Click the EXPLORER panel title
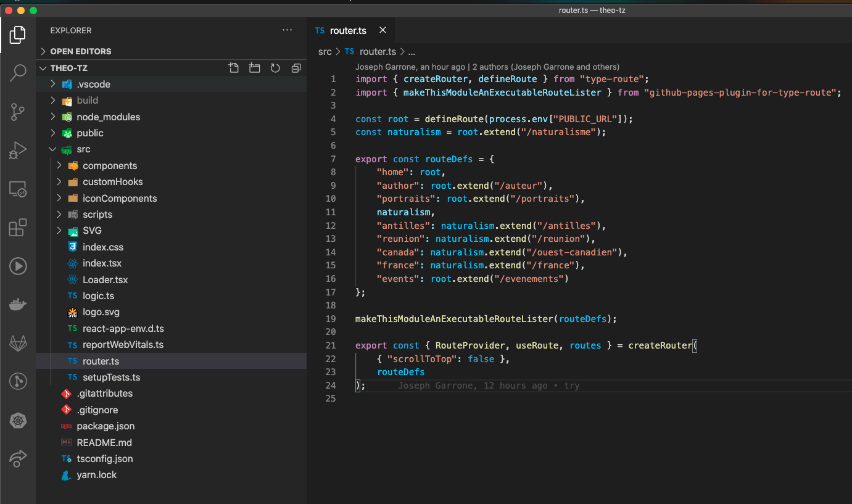The height and width of the screenshot is (504, 852). pyautogui.click(x=71, y=30)
